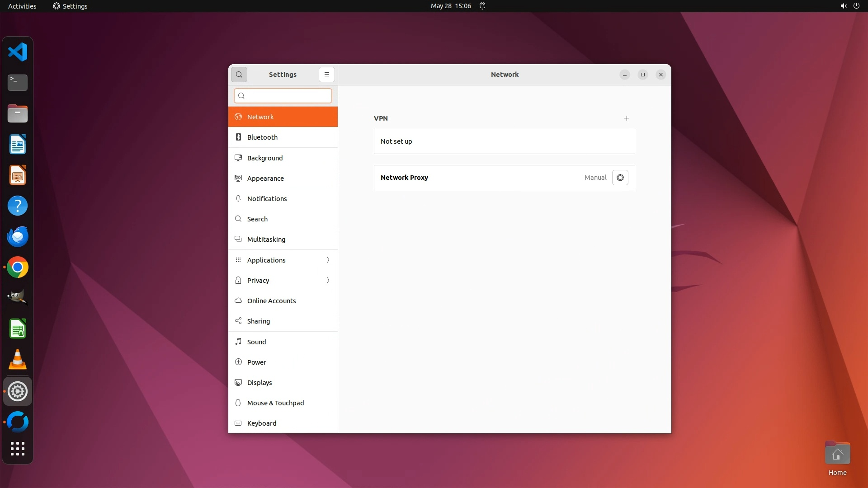This screenshot has width=868, height=488.
Task: Expand the Privacy settings submenu
Action: tap(283, 281)
